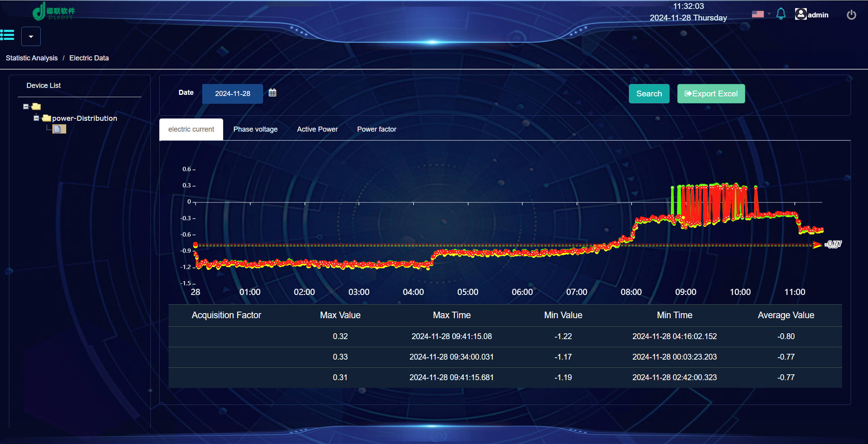Switch to the Phase voltage tab

point(255,129)
